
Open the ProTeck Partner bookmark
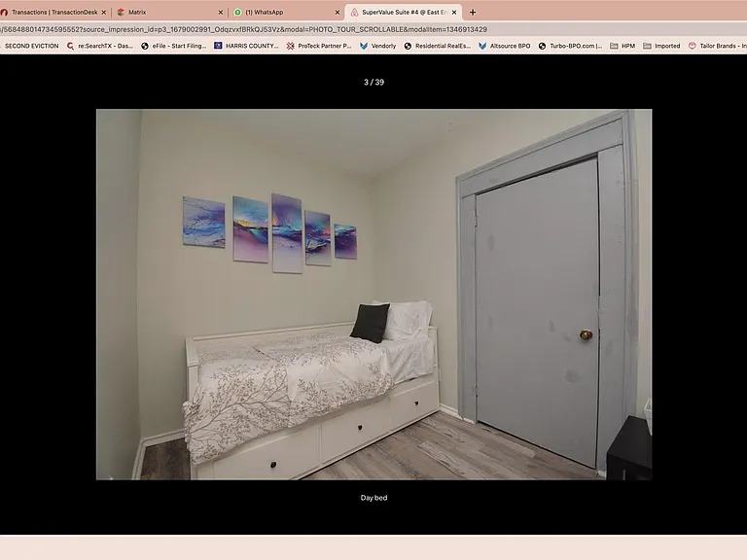pos(319,47)
